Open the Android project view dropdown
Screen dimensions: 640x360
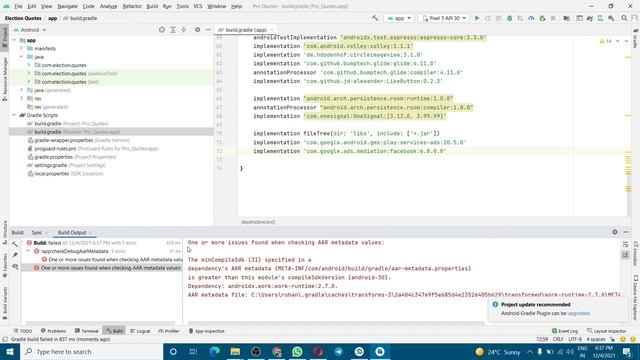pos(30,30)
